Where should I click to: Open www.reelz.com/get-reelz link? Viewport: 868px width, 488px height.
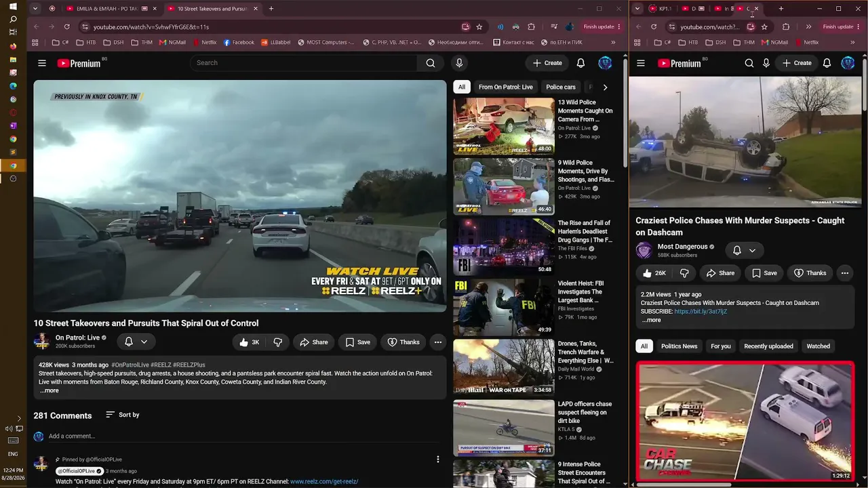pyautogui.click(x=324, y=482)
